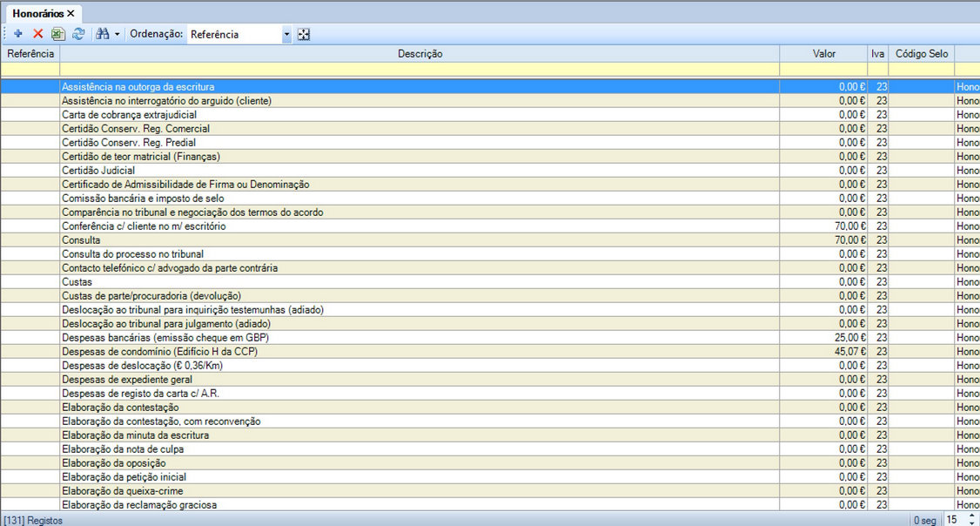Select row 'Elaboração da queixa-crime'

click(x=490, y=491)
